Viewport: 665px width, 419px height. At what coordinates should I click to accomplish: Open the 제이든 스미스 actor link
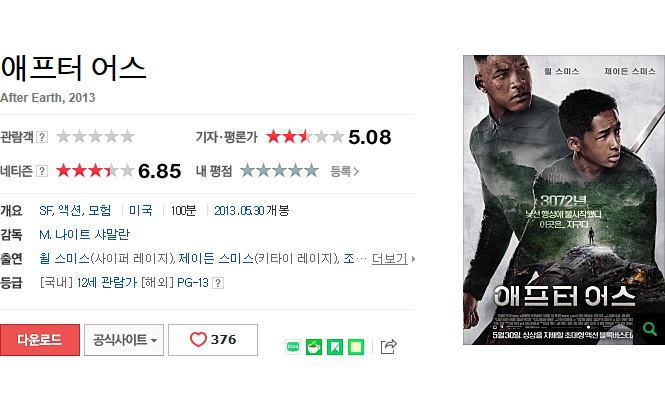click(215, 258)
